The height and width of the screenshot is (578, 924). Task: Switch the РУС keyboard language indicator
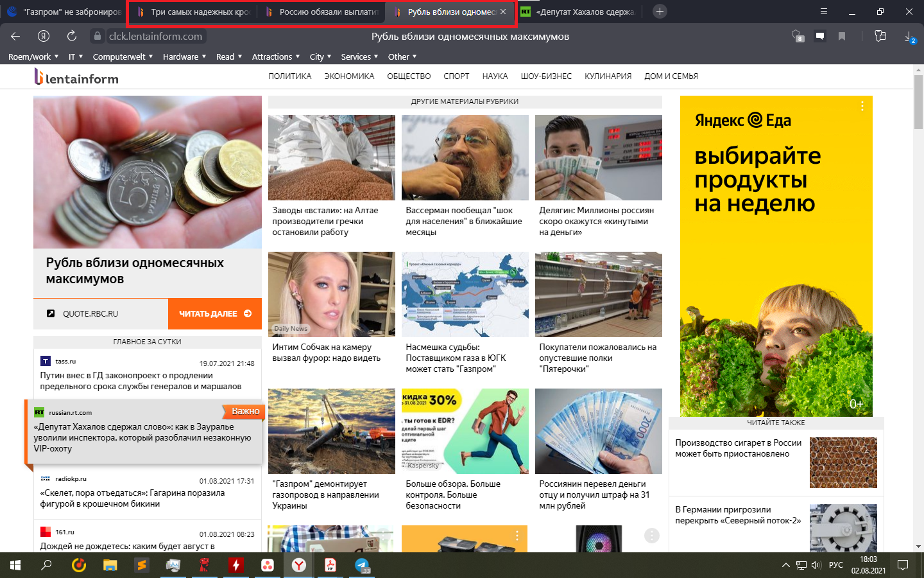tap(836, 565)
